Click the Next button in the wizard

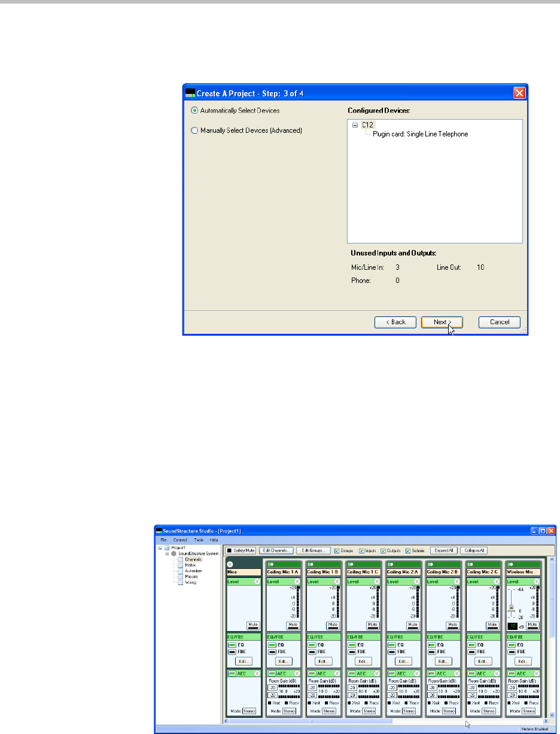pos(441,322)
